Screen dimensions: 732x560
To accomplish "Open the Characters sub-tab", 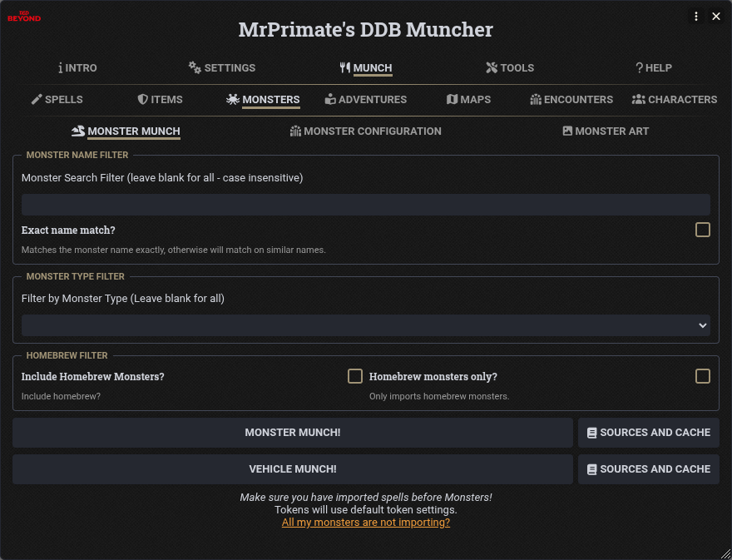I will click(x=674, y=99).
